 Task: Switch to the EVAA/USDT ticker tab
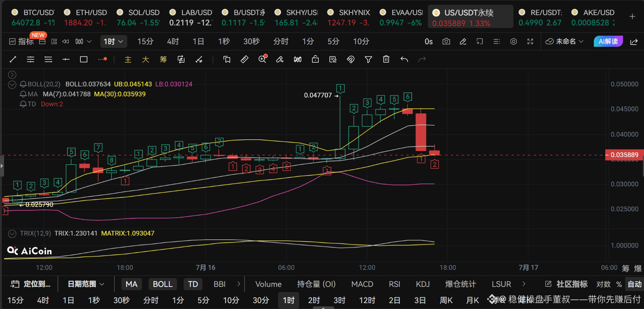pyautogui.click(x=401, y=17)
